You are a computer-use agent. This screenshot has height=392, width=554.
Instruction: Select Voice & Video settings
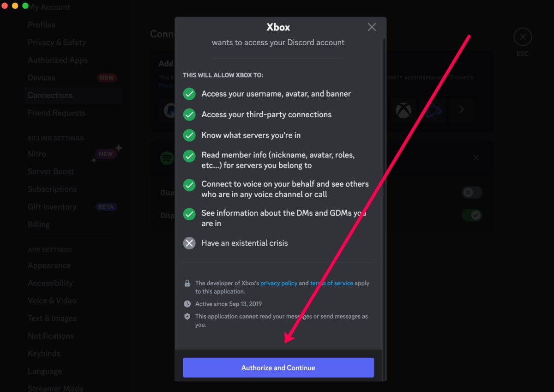coord(52,301)
